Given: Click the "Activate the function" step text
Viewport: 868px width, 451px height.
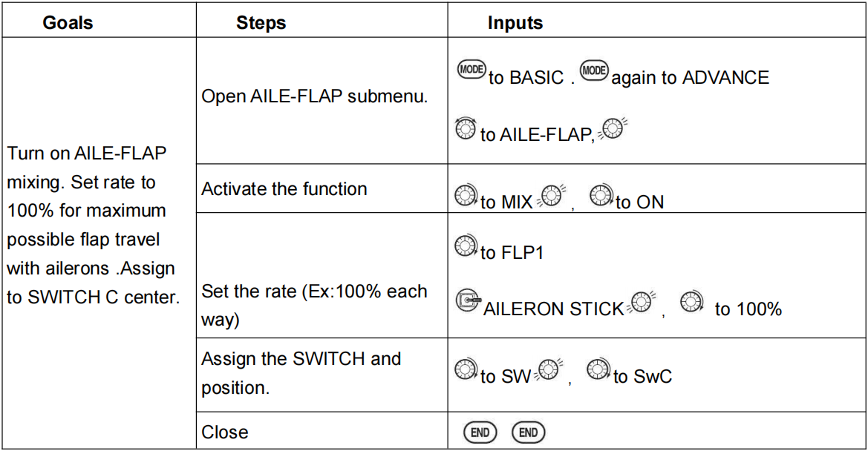Looking at the screenshot, I should (284, 189).
